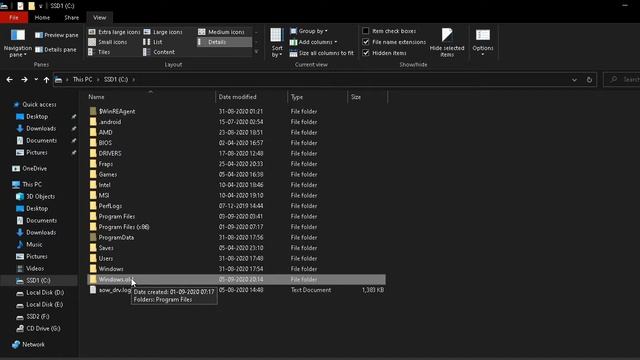
Task: Refresh the current folder
Action: 589,80
